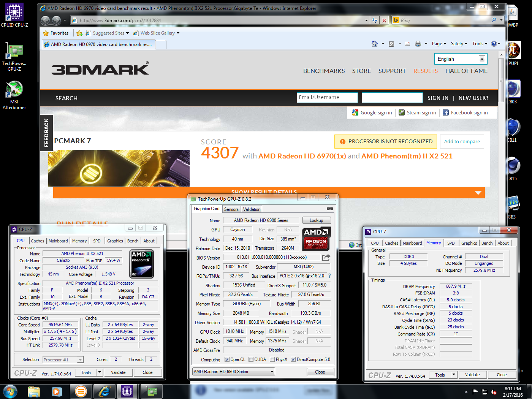Click Validate button in left CPU-Z

pos(118,372)
